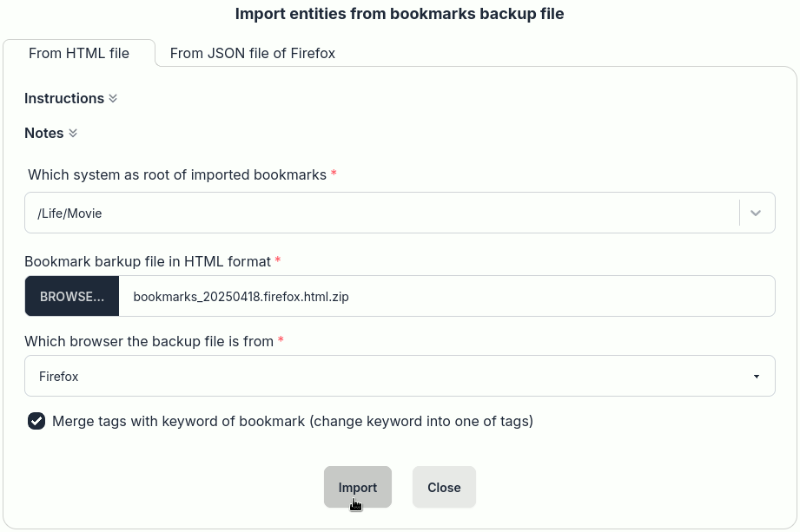Click the asterisk on bookmark backup file label
The image size is (800, 532).
(x=280, y=261)
